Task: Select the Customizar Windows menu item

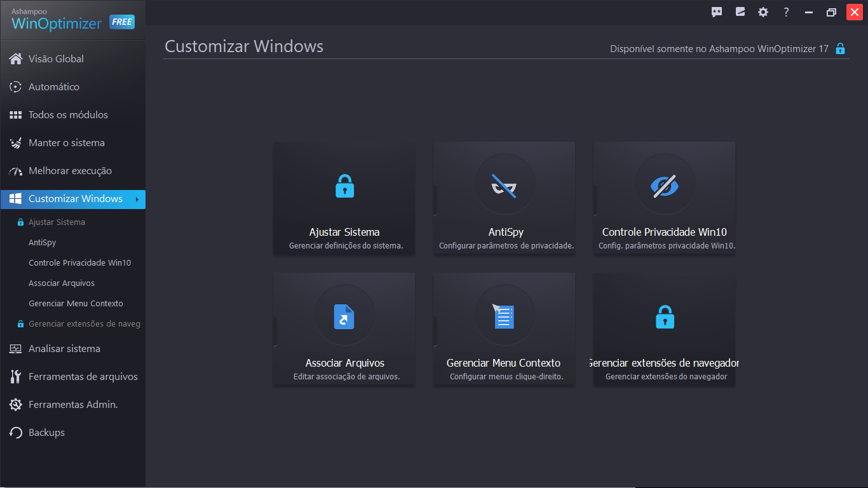Action: pyautogui.click(x=72, y=200)
